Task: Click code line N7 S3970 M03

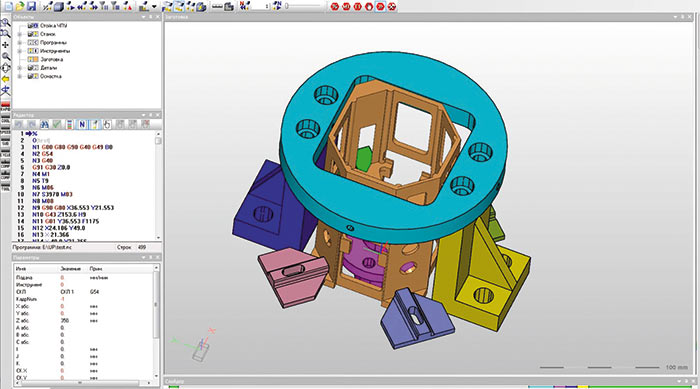Action: pyautogui.click(x=52, y=194)
